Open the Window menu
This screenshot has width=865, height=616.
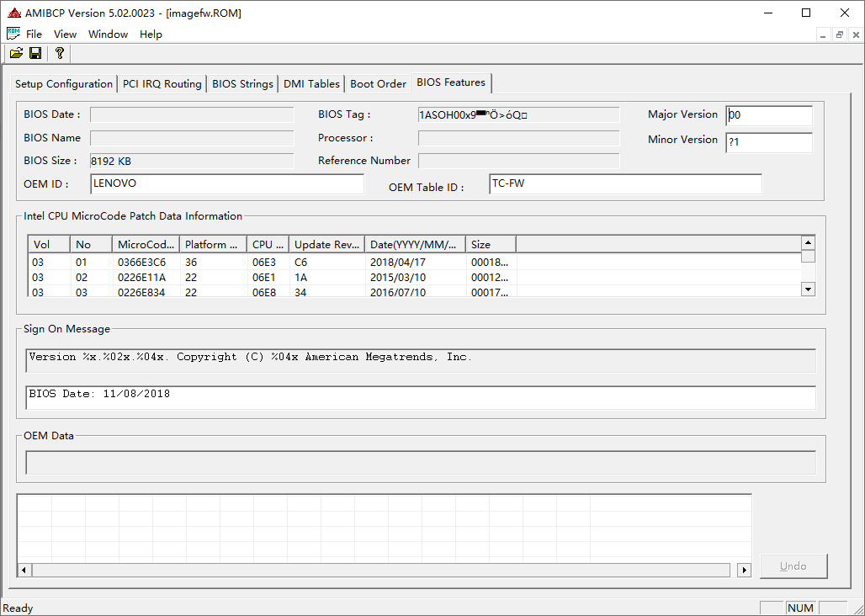[x=108, y=35]
